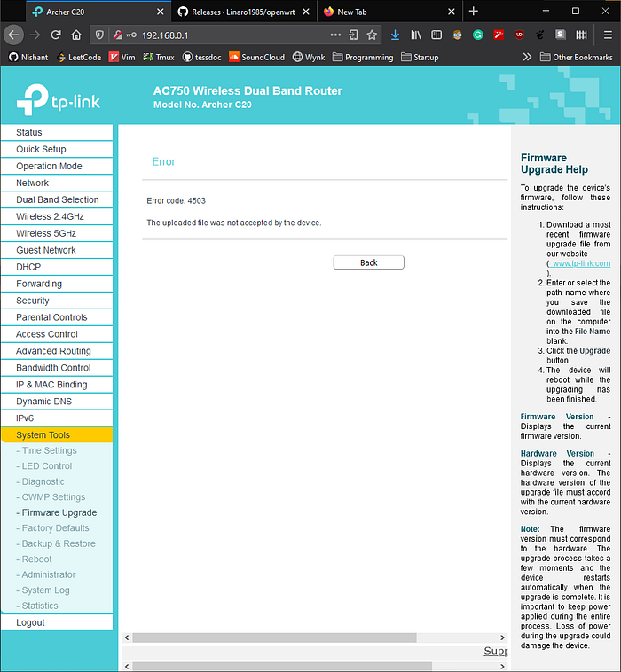The image size is (621, 672).
Task: Click the upper horizontal scrollbar left arrow
Action: coord(127,637)
